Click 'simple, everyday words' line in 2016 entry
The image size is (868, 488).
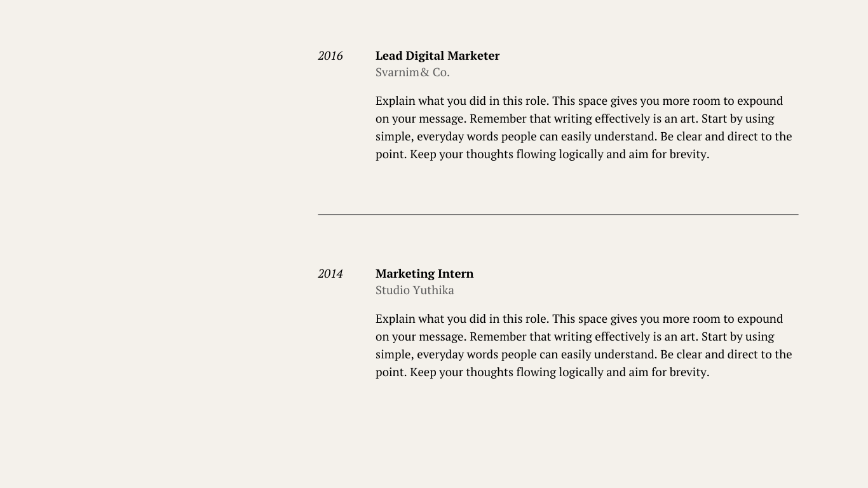(x=583, y=137)
